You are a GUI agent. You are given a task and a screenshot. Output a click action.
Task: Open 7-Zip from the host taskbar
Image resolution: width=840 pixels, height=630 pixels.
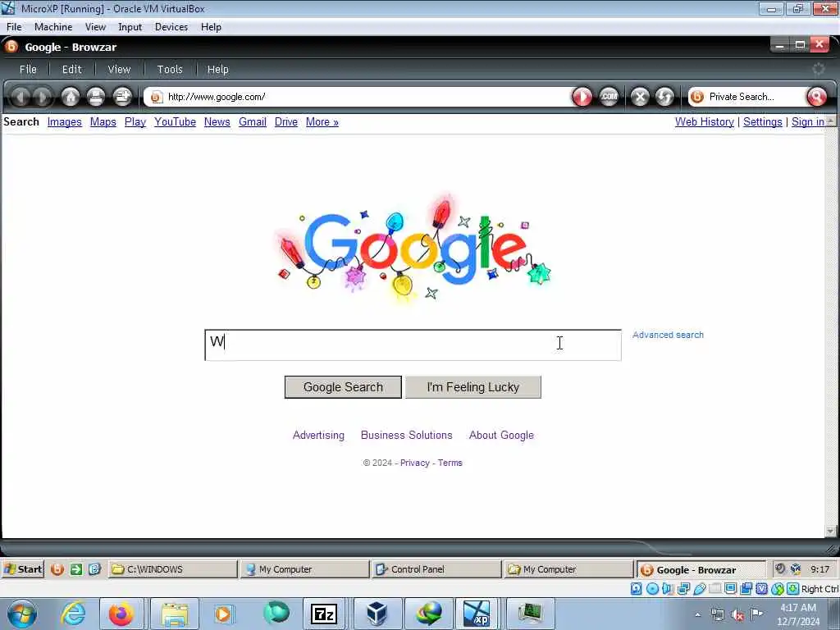tap(323, 614)
